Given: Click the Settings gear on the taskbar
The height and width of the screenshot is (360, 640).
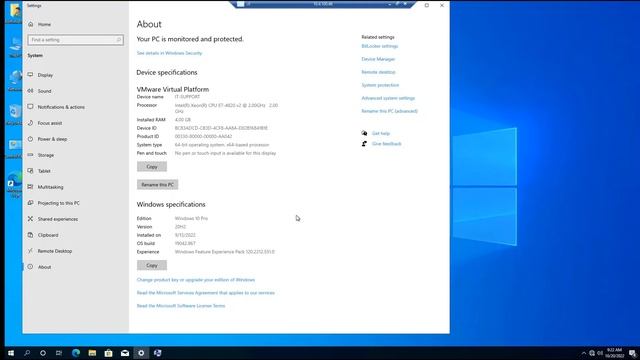Looking at the screenshot, I should coord(141,353).
